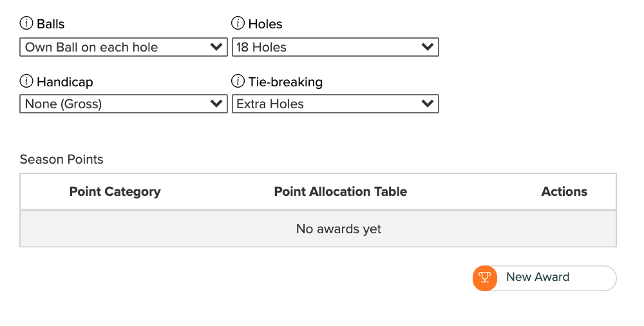Image resolution: width=644 pixels, height=326 pixels.
Task: Click the info icon beside Handicap
Action: [26, 81]
